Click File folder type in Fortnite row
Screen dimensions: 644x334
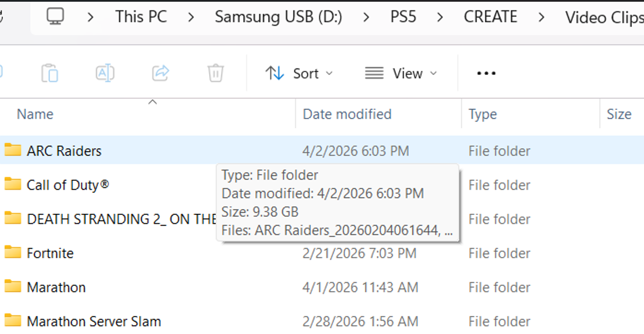click(499, 253)
